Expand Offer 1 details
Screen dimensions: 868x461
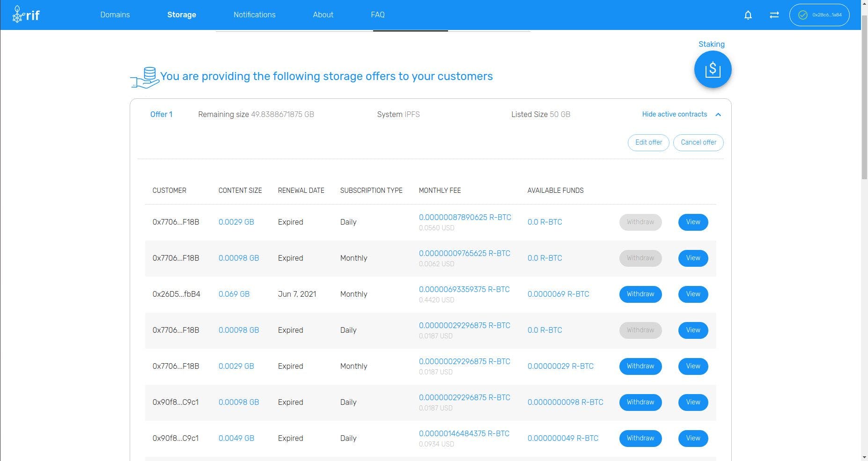pos(161,114)
